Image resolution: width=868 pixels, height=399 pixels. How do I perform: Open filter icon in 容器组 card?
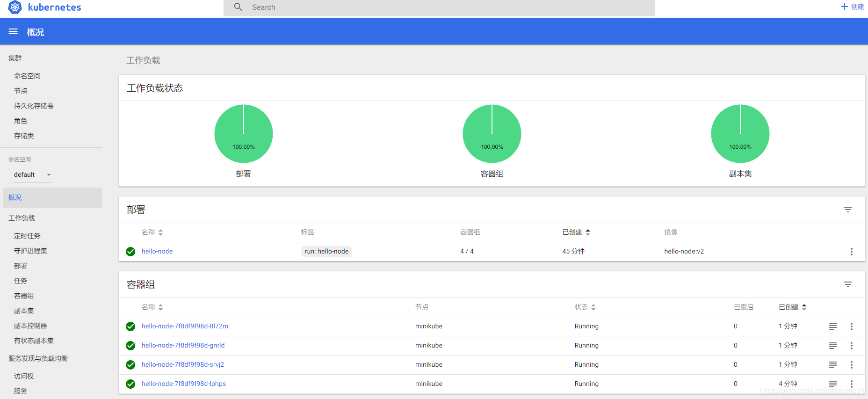[848, 284]
